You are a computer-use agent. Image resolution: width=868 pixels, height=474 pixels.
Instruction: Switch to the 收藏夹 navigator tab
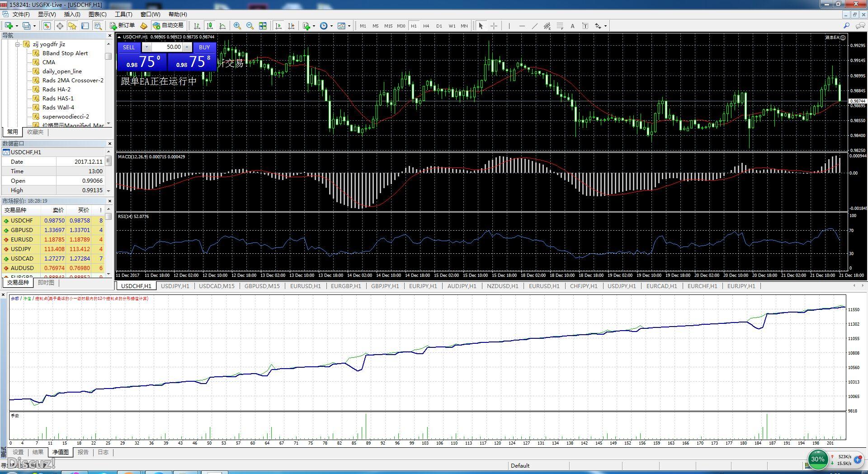tap(35, 132)
